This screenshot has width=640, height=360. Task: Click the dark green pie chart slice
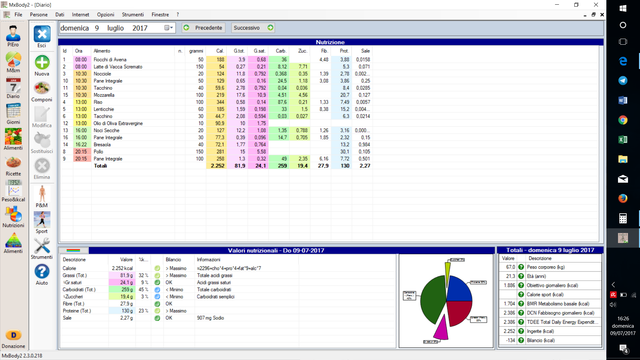[431, 301]
